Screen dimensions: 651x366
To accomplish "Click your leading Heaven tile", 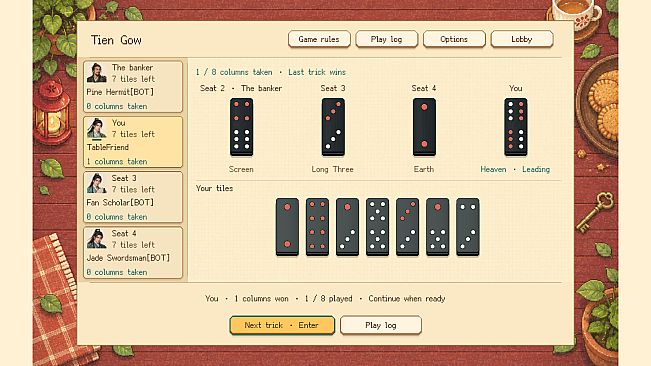I will coord(516,127).
